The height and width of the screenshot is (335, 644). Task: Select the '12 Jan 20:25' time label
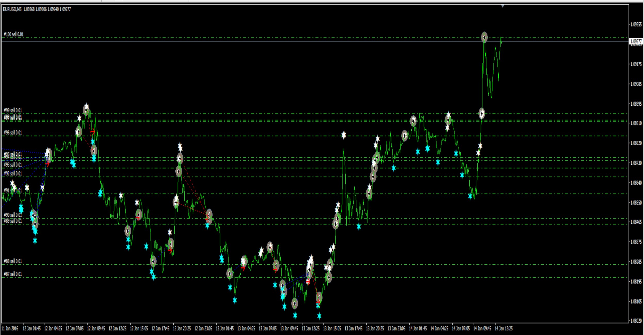click(x=182, y=329)
